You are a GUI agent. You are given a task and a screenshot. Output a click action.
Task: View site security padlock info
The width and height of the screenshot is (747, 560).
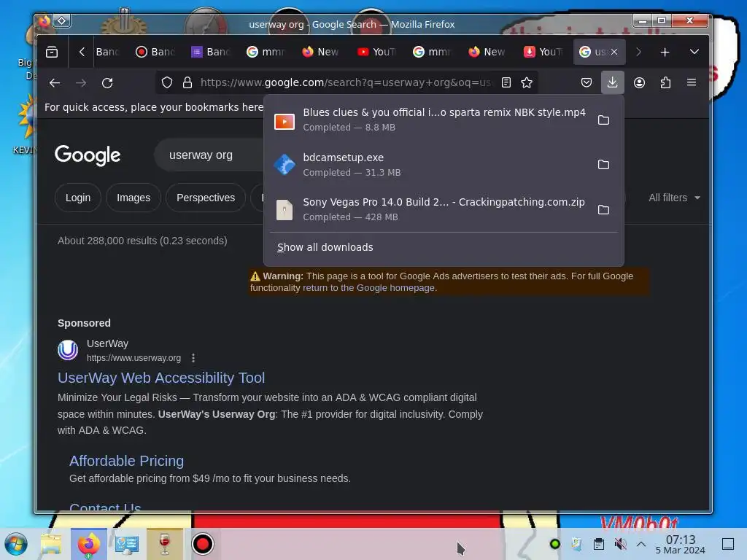pos(187,83)
